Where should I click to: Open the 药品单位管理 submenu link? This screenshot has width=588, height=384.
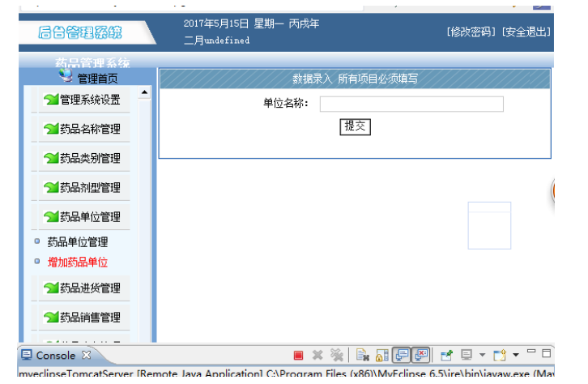point(78,242)
